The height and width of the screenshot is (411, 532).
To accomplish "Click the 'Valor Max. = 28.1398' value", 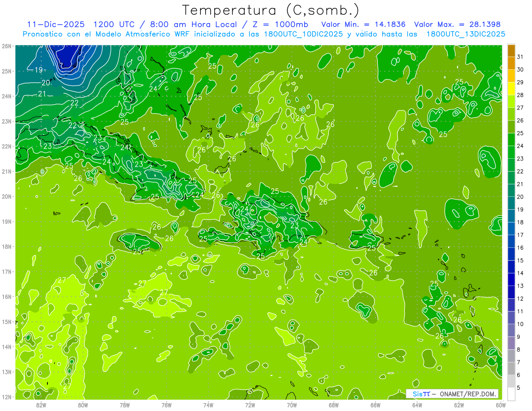I will pos(458,24).
